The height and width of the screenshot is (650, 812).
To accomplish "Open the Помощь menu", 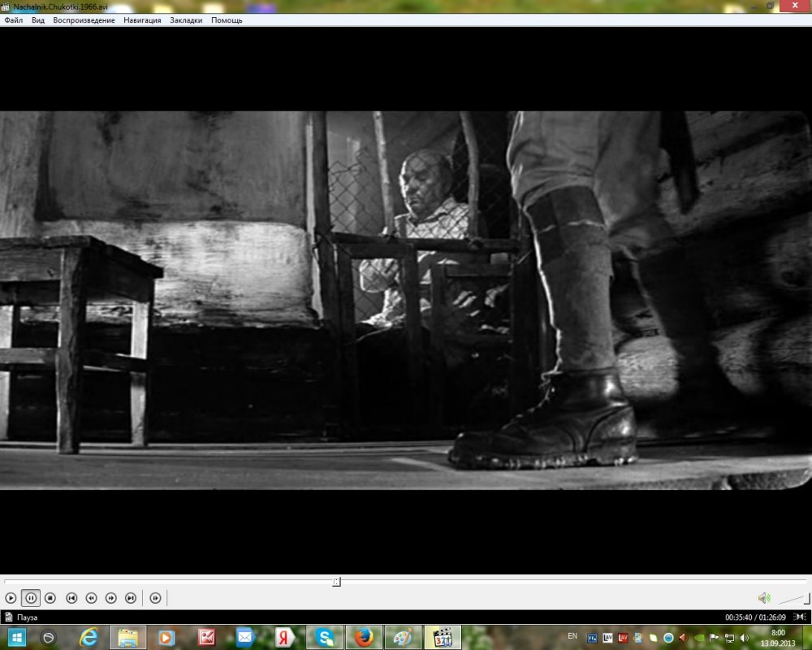I will (227, 20).
